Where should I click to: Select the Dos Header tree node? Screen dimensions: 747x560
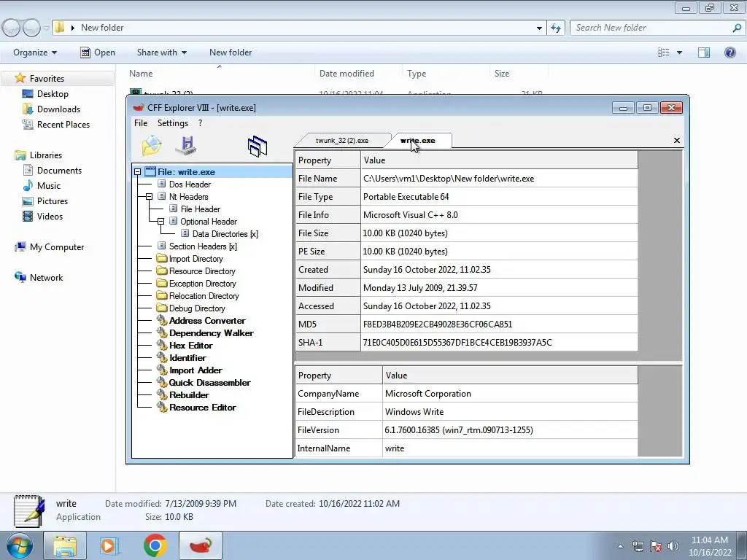(x=190, y=184)
